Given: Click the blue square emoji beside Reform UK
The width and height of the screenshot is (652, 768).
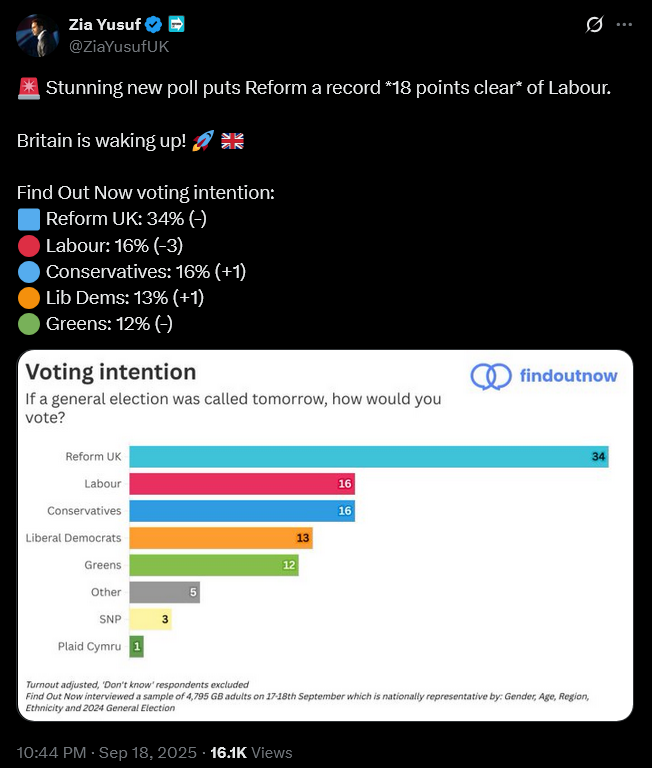Looking at the screenshot, I should tap(29, 220).
